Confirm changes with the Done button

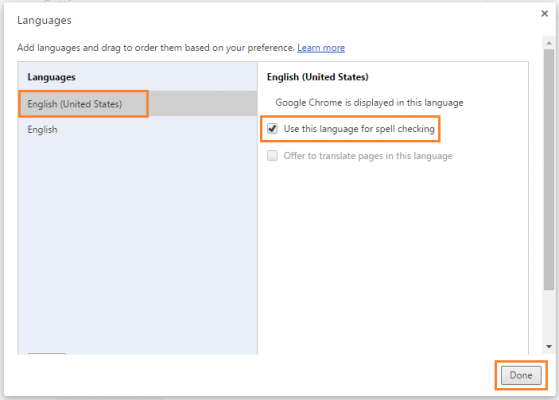coord(521,375)
